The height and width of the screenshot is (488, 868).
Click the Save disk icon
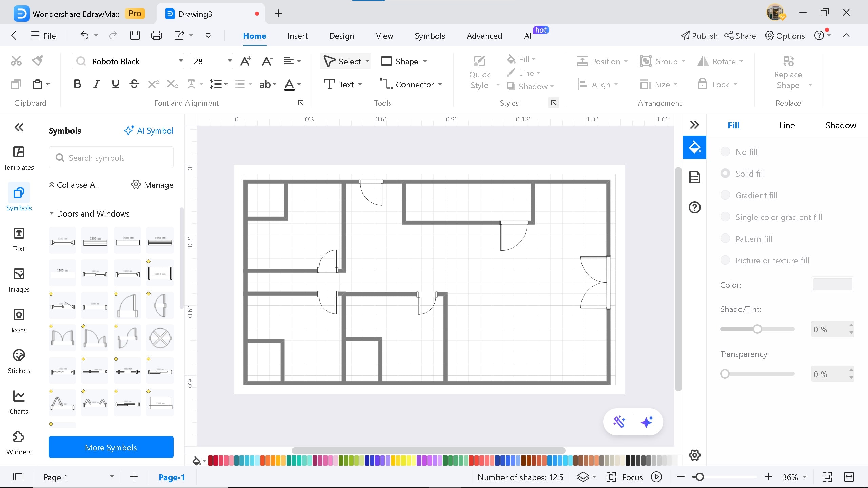tap(135, 35)
